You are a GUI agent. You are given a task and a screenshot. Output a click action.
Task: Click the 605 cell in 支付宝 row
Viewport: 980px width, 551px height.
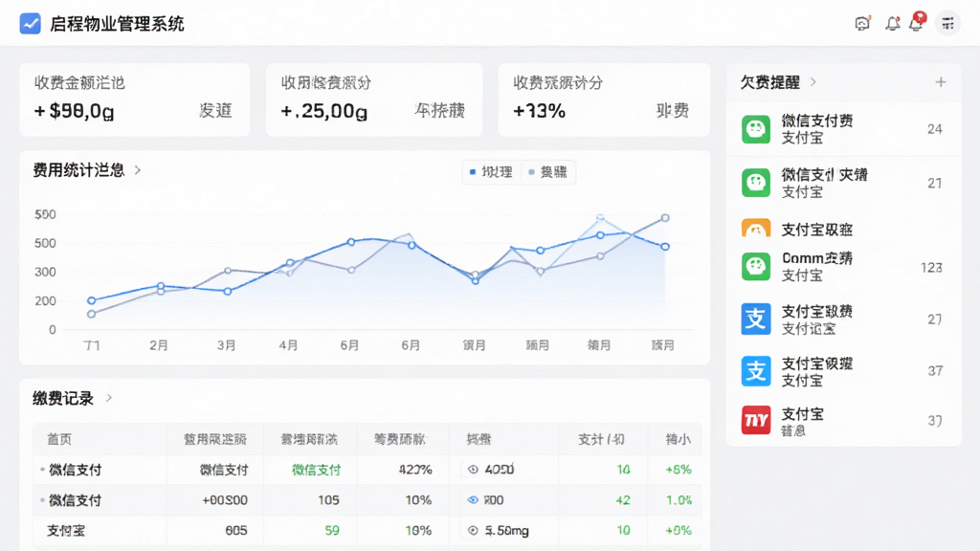pyautogui.click(x=236, y=531)
